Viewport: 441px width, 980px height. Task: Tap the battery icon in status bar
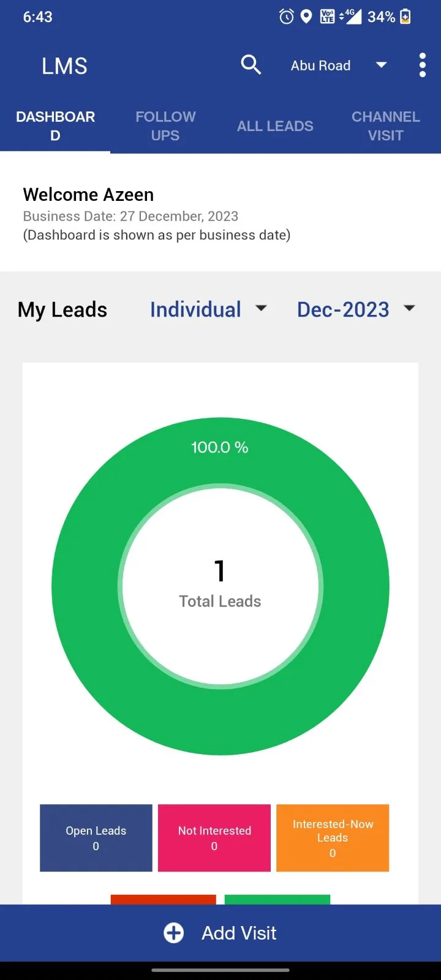click(x=405, y=17)
